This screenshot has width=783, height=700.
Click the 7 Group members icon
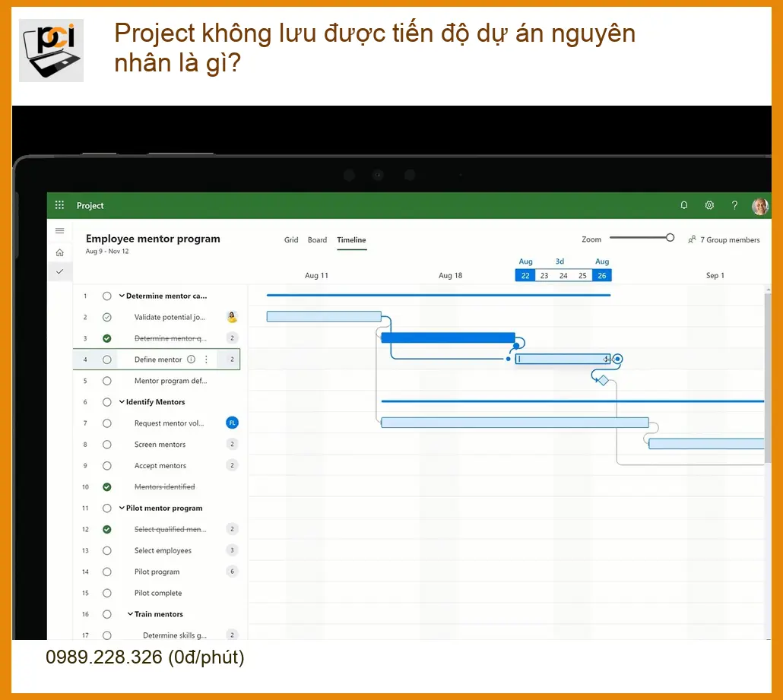tap(692, 239)
